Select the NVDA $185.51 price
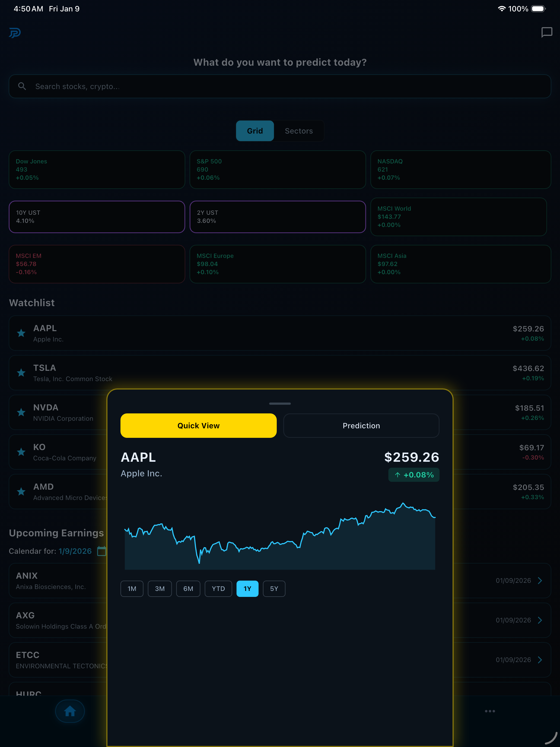This screenshot has width=560, height=747. pos(529,408)
